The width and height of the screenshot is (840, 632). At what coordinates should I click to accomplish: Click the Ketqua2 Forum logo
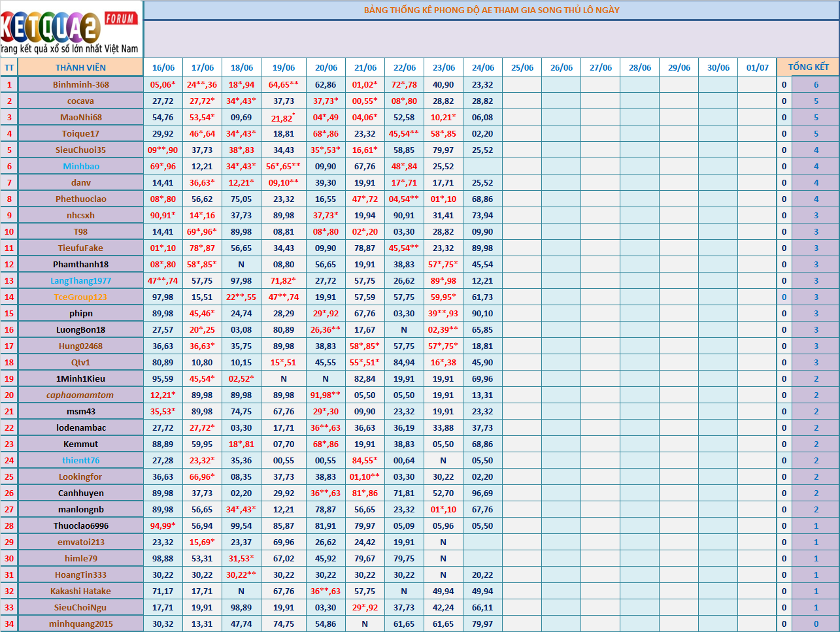(x=71, y=29)
